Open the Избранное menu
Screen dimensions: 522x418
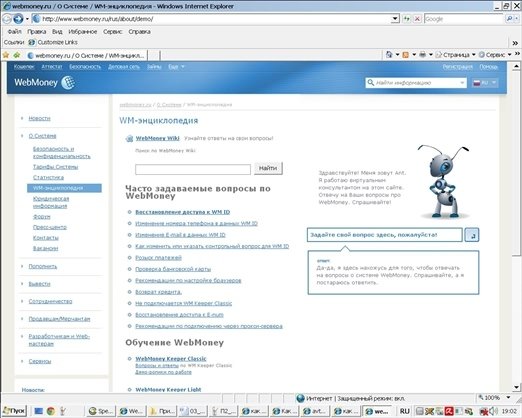(x=83, y=32)
